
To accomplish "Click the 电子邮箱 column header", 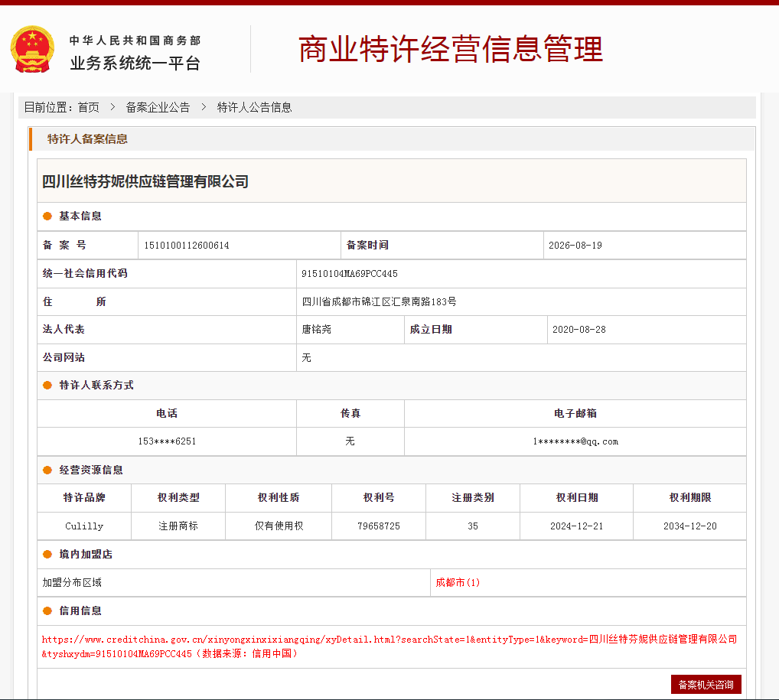I will pyautogui.click(x=575, y=413).
